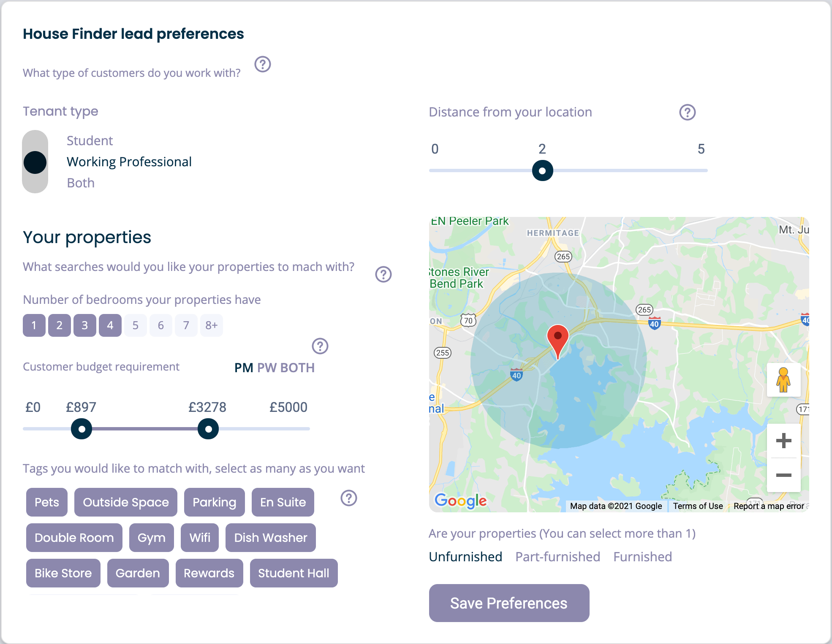This screenshot has width=832, height=644.
Task: Zoom in on the map
Action: (x=783, y=441)
